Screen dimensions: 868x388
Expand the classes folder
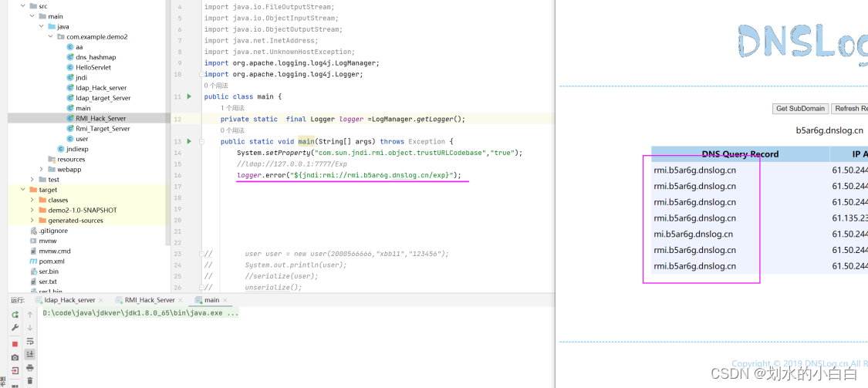32,200
